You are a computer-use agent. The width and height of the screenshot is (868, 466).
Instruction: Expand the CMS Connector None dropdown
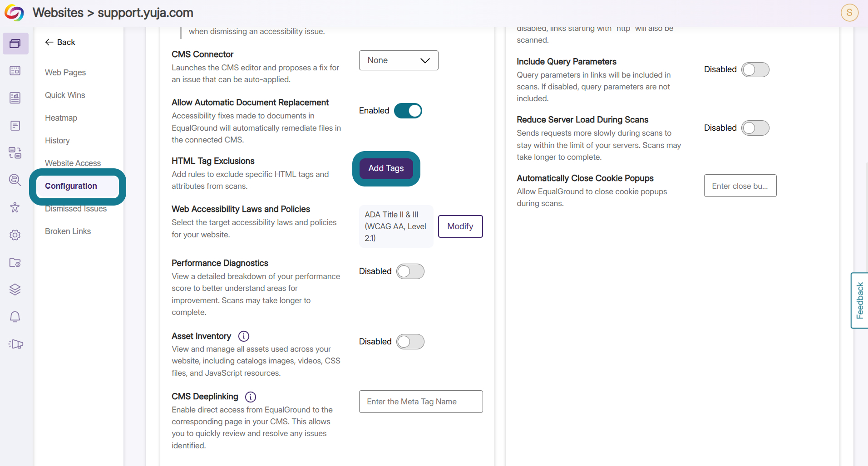399,60
